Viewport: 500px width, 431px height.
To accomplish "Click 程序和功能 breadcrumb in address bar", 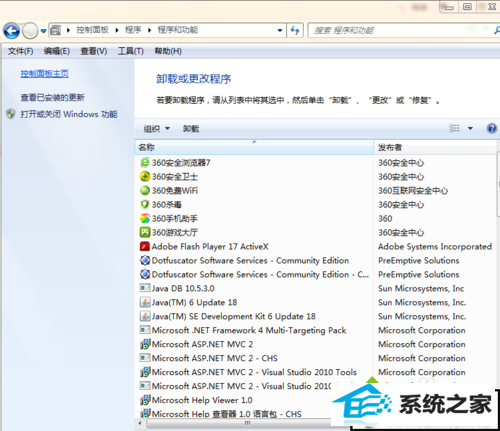I will (x=178, y=30).
